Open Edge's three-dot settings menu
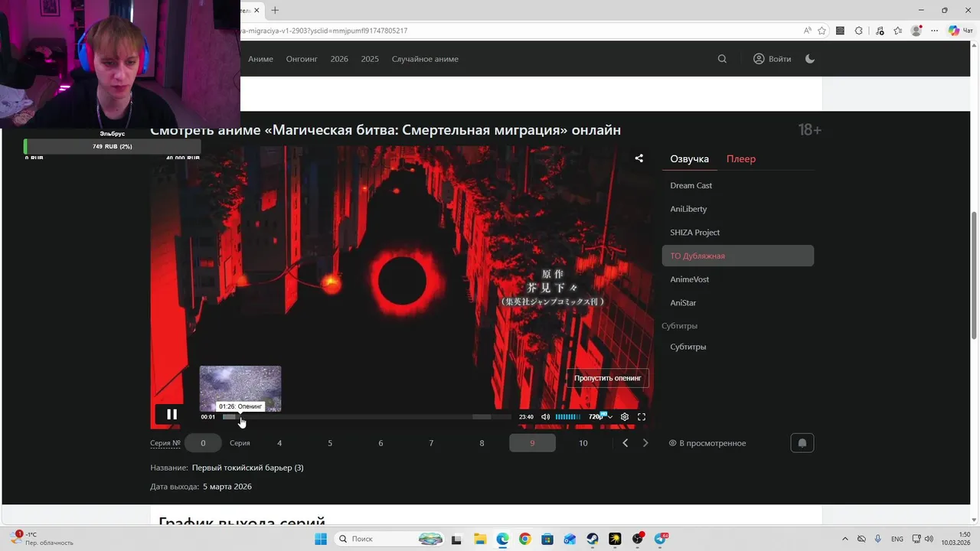This screenshot has width=980, height=551. tap(933, 31)
